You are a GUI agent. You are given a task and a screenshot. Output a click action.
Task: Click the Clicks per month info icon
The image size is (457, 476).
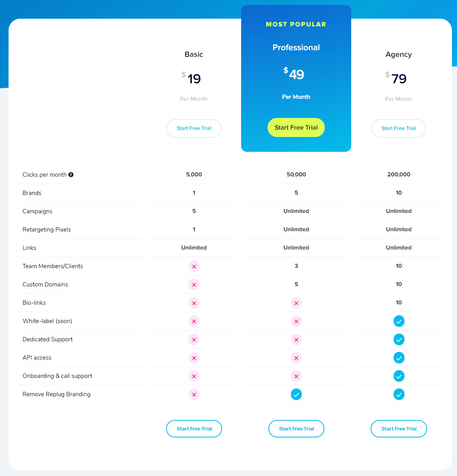point(71,175)
